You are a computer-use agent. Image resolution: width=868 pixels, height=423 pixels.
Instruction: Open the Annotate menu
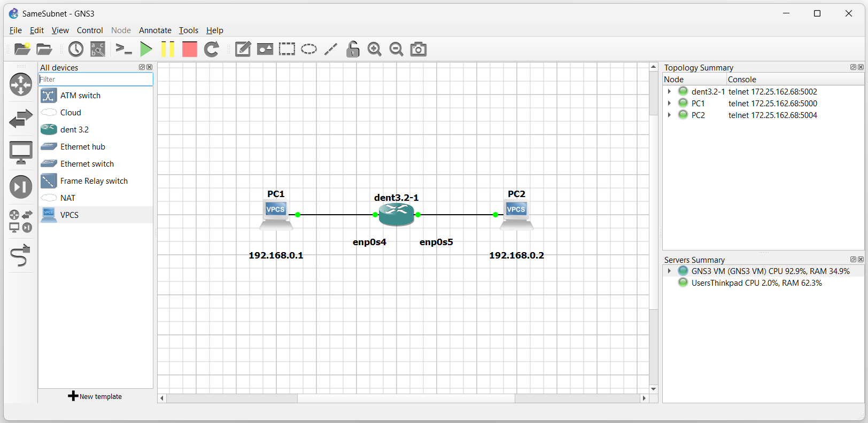click(x=155, y=30)
